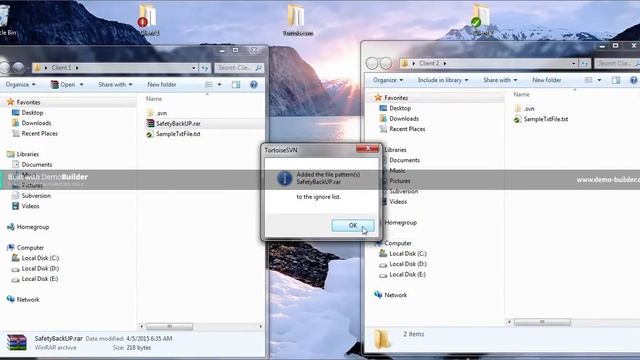Open the .svn folder in Client 2 window
This screenshot has width=640, height=360.
click(x=524, y=109)
